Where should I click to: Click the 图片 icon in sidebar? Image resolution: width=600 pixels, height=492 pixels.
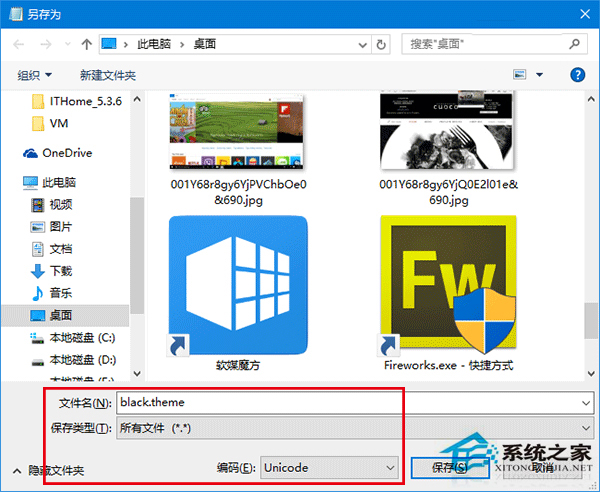click(38, 227)
